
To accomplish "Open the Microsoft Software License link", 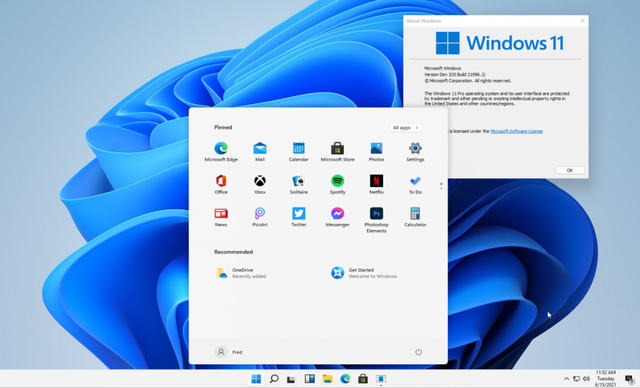I will coord(516,131).
